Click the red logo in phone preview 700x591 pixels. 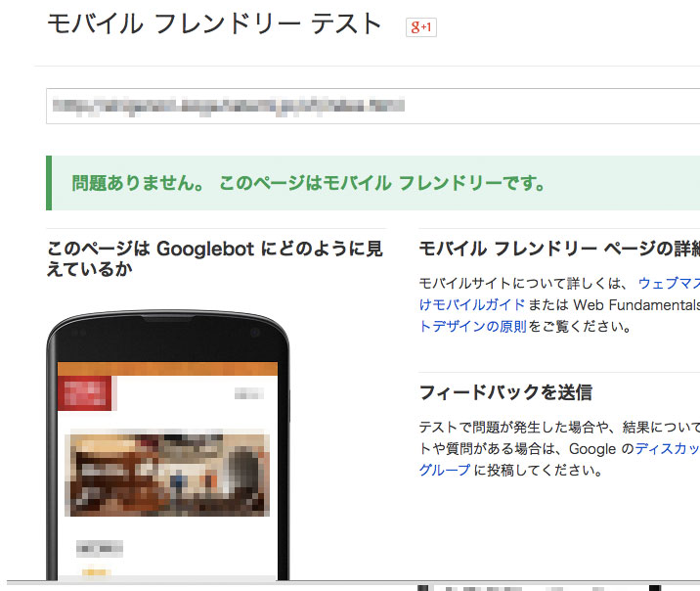(85, 393)
